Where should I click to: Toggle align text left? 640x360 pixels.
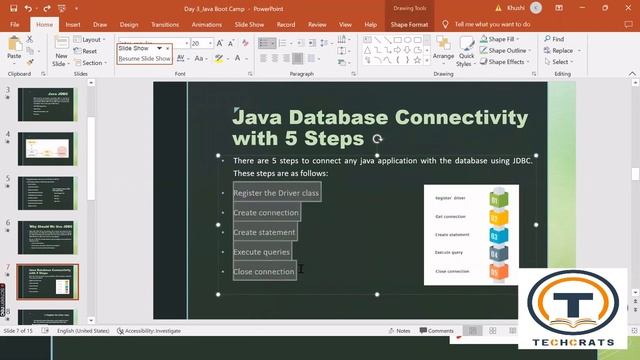click(264, 59)
